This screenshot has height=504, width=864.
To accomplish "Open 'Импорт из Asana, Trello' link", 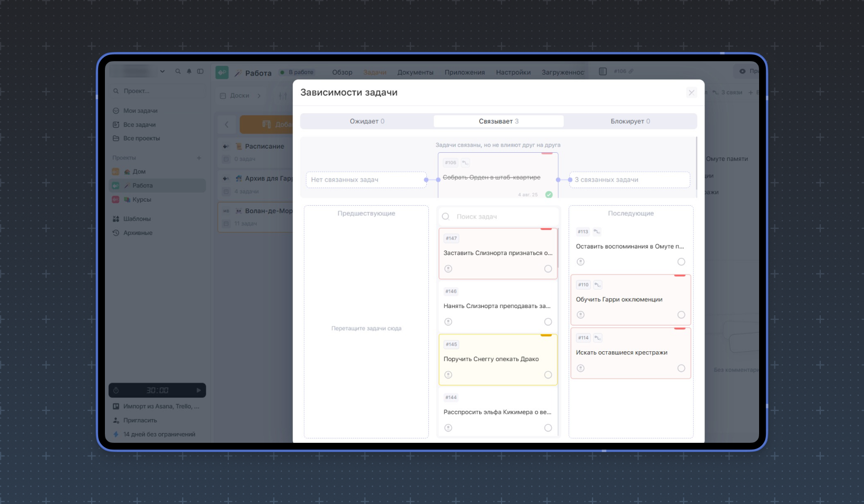I will pyautogui.click(x=160, y=406).
